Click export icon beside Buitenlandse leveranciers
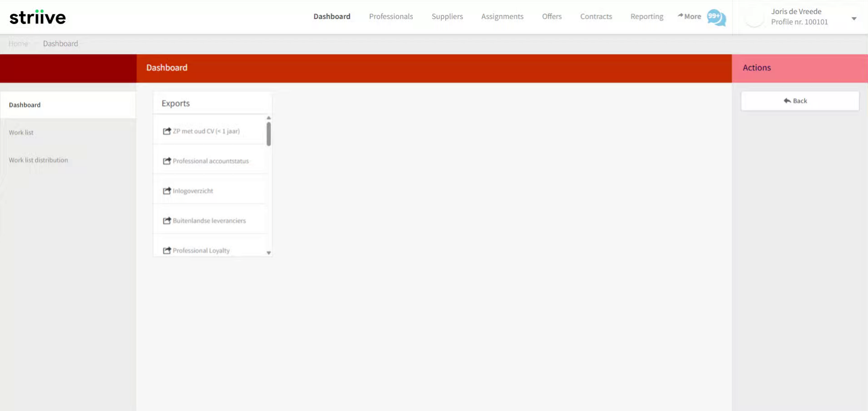The height and width of the screenshot is (411, 868). (x=167, y=220)
